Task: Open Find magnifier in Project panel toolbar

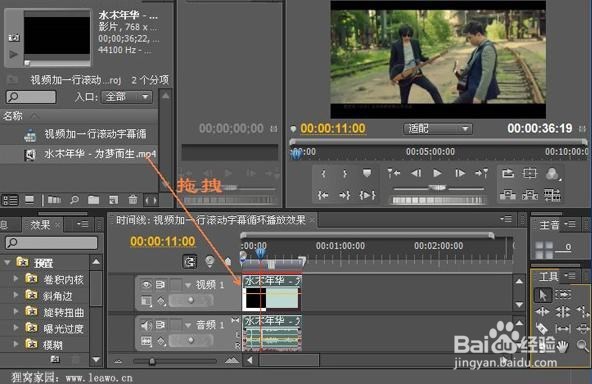Action: click(74, 200)
